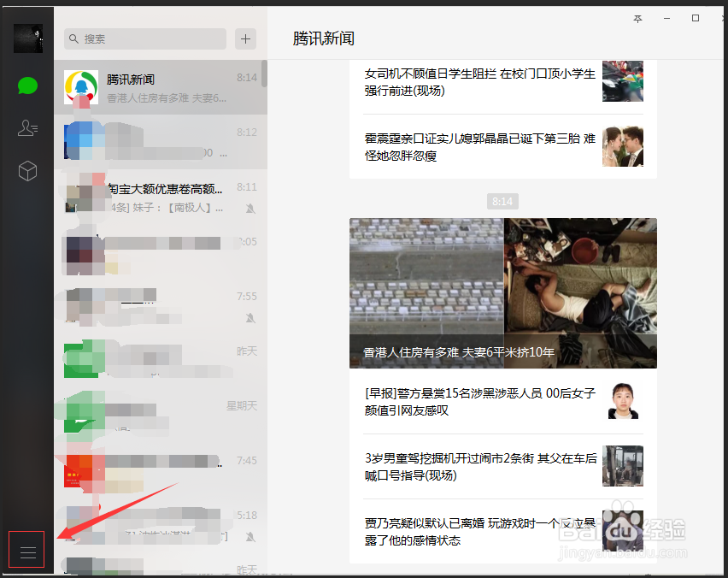Image resolution: width=728 pixels, height=578 pixels.
Task: Click thumbnail beside 女司机 article
Action: click(623, 81)
